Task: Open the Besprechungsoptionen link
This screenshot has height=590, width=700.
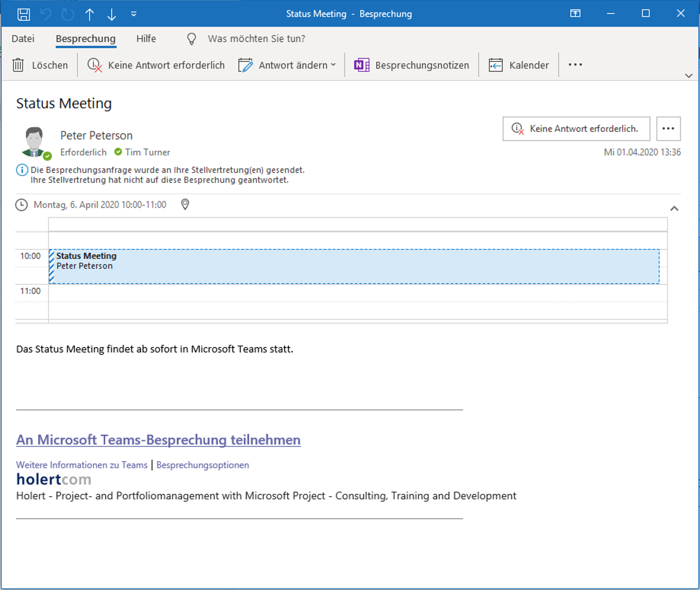Action: point(203,465)
